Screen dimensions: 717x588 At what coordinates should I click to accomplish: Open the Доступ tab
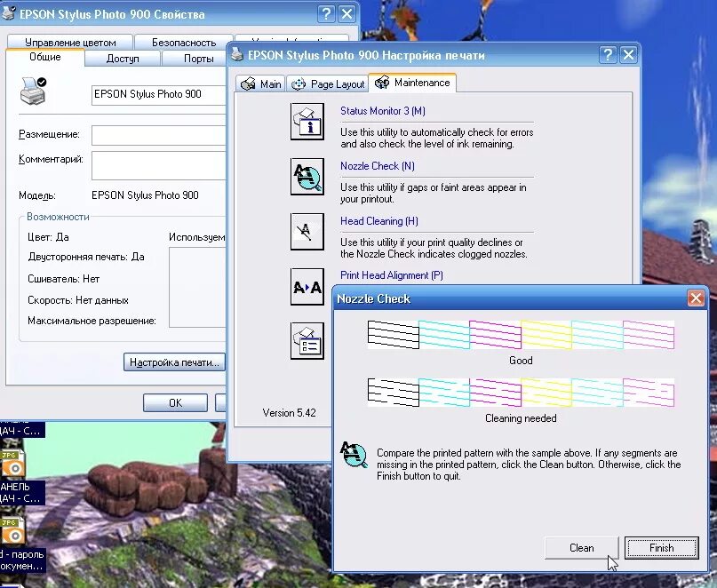(x=123, y=59)
